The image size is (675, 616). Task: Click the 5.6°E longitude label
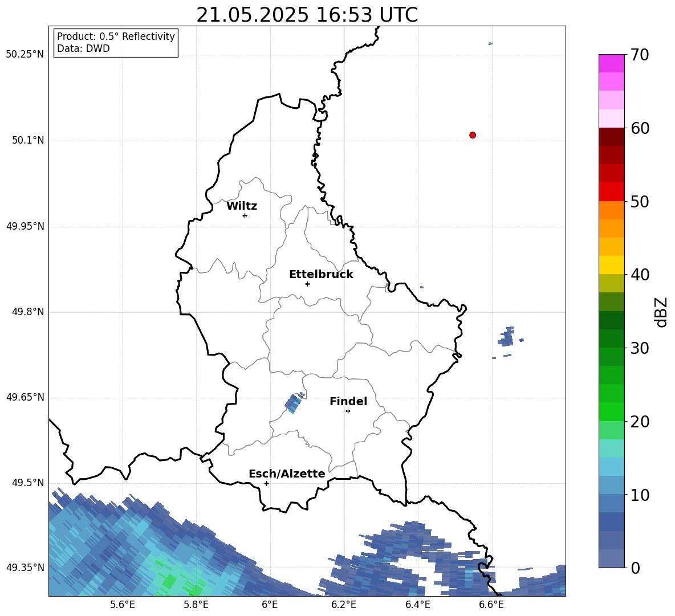(x=123, y=605)
